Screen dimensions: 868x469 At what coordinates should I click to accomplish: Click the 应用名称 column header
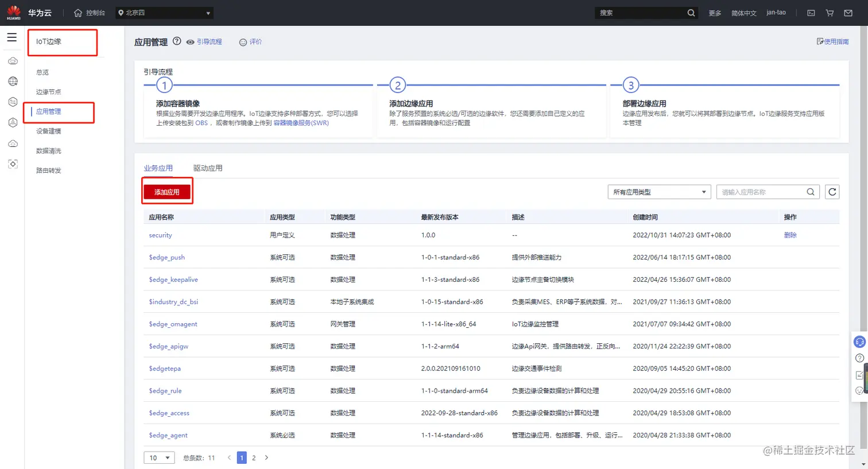click(161, 217)
